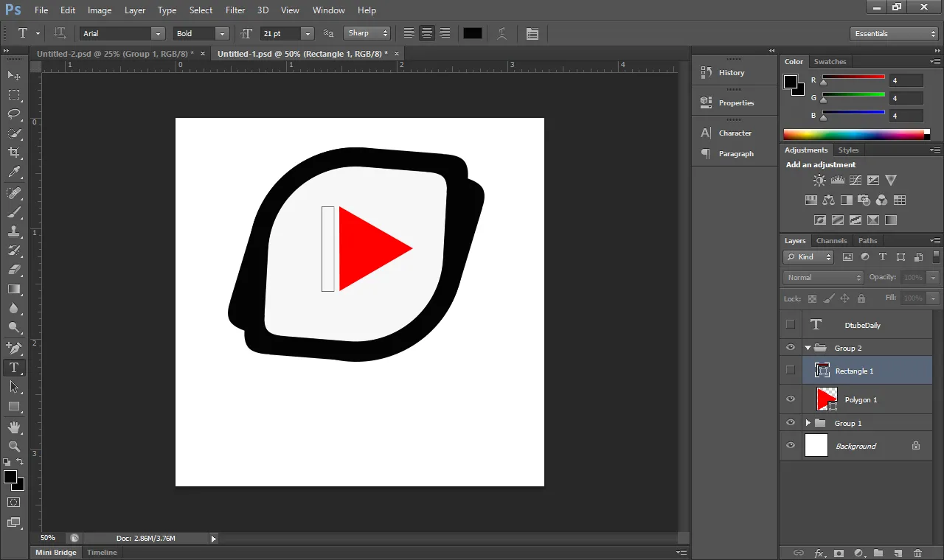
Task: Select the History Brush tool
Action: click(14, 251)
